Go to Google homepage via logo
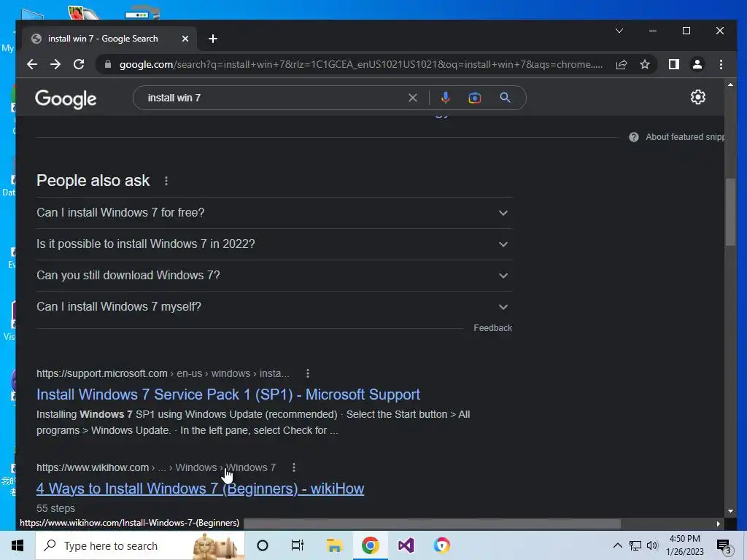The height and width of the screenshot is (560, 747). coord(66,99)
